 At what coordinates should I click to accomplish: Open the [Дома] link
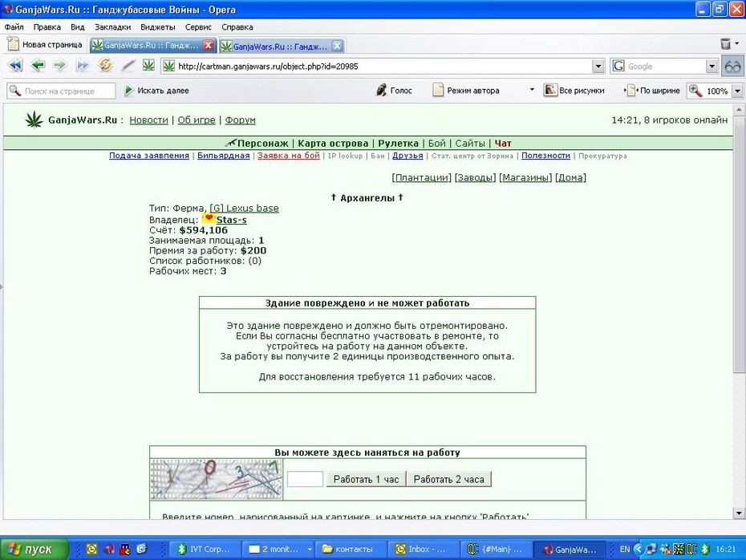coord(570,177)
